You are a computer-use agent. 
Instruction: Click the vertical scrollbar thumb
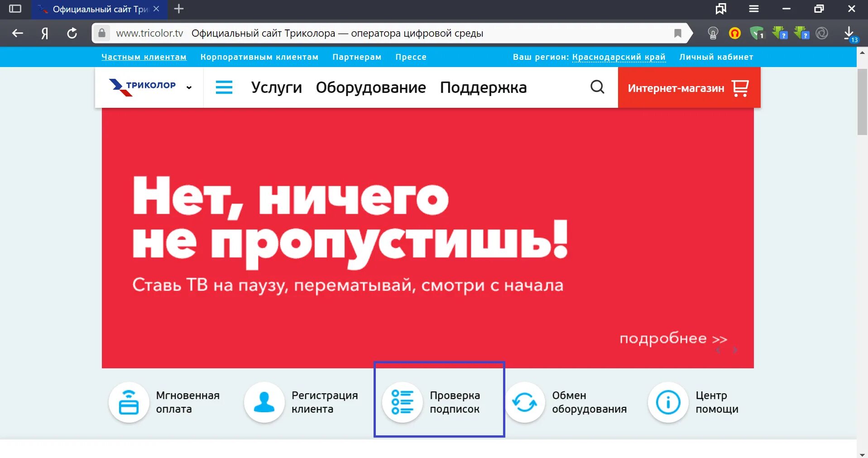pyautogui.click(x=862, y=102)
